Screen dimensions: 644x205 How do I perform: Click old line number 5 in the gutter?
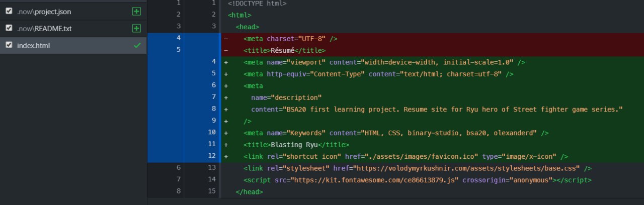tap(178, 50)
